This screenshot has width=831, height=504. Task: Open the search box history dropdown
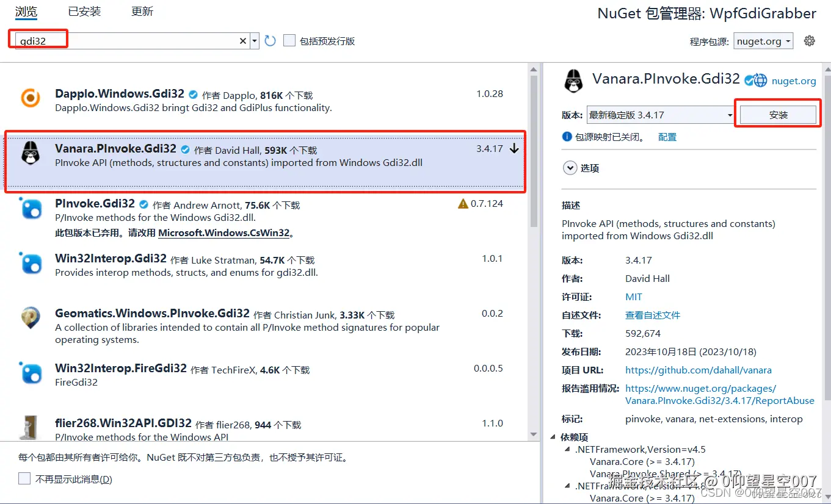(x=255, y=41)
